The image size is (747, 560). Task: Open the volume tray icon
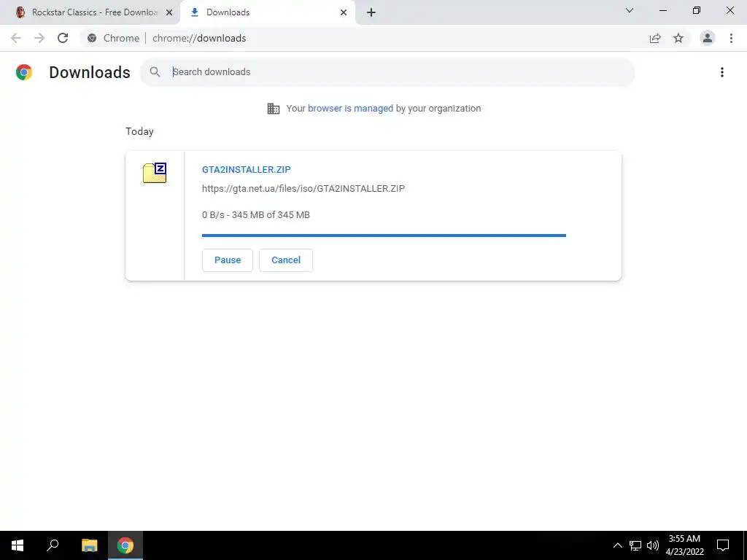(x=653, y=545)
